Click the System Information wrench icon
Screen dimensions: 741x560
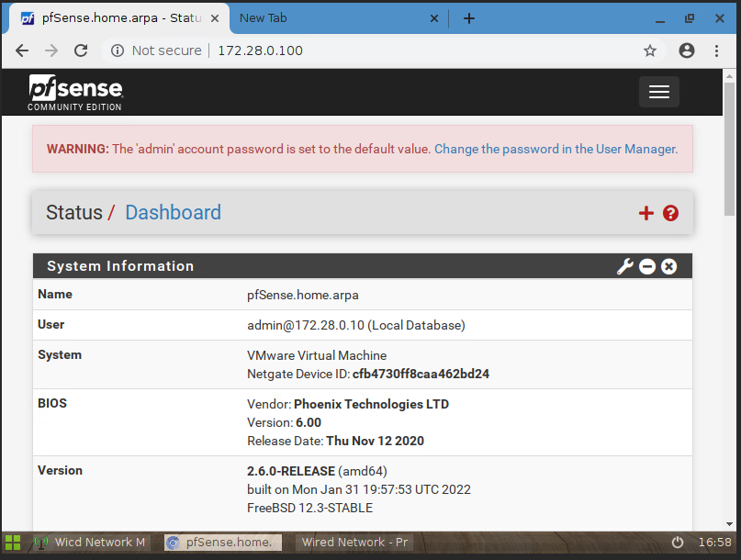pos(624,266)
